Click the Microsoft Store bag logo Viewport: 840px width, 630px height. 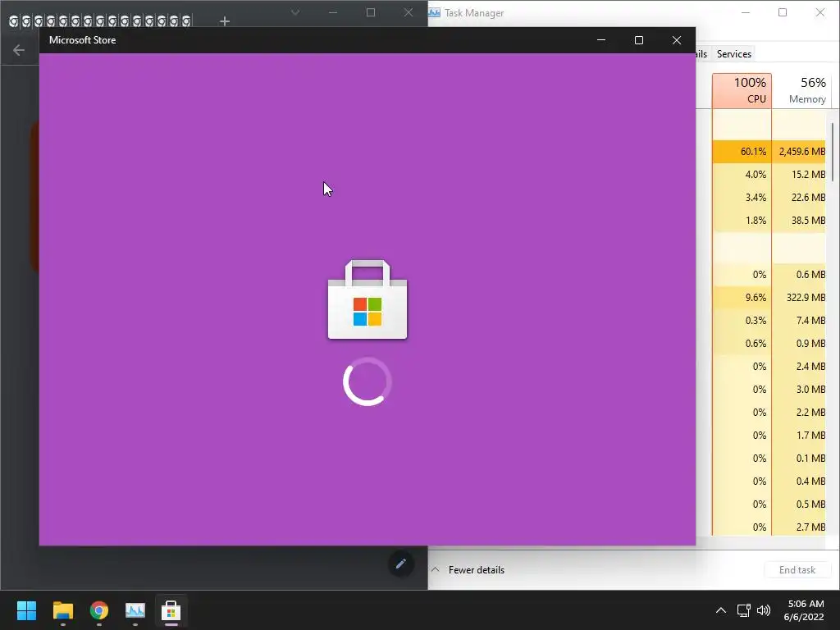(367, 299)
